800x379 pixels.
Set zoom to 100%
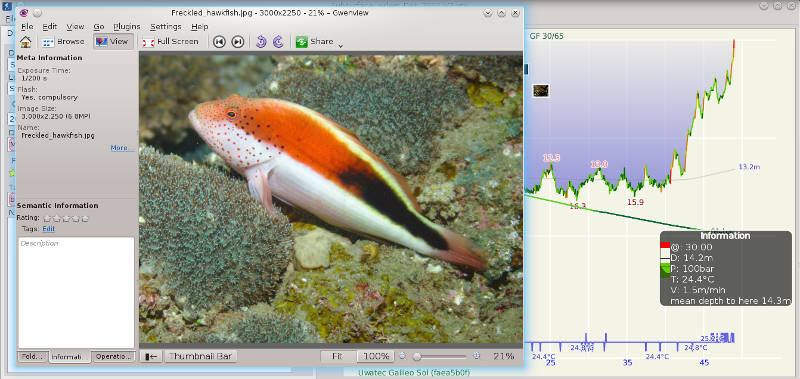point(376,357)
